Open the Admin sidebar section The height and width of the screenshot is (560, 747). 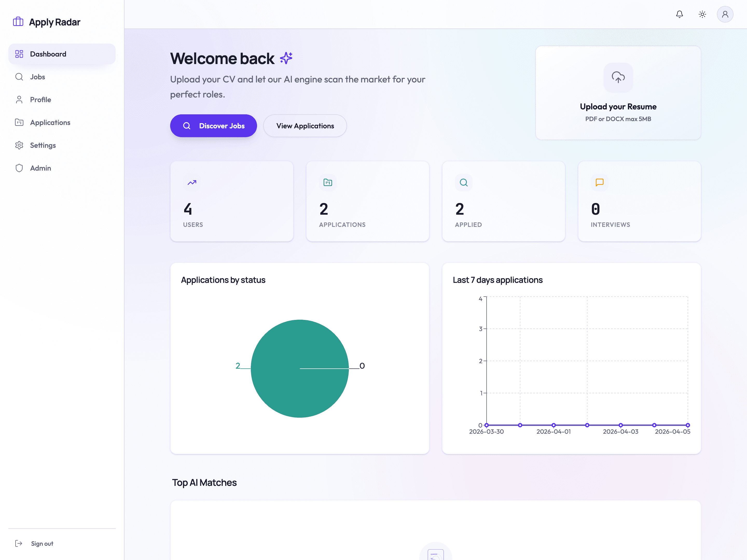pyautogui.click(x=40, y=168)
